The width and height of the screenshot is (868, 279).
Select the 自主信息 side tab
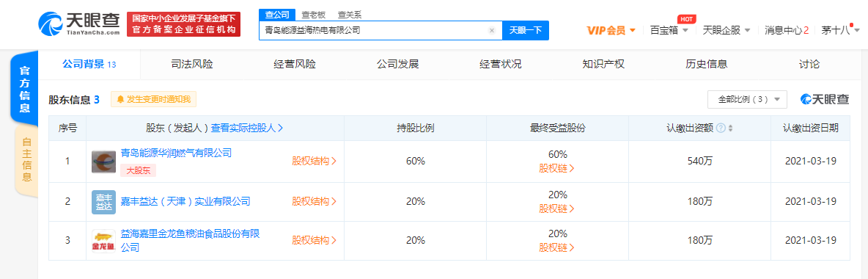coord(26,160)
